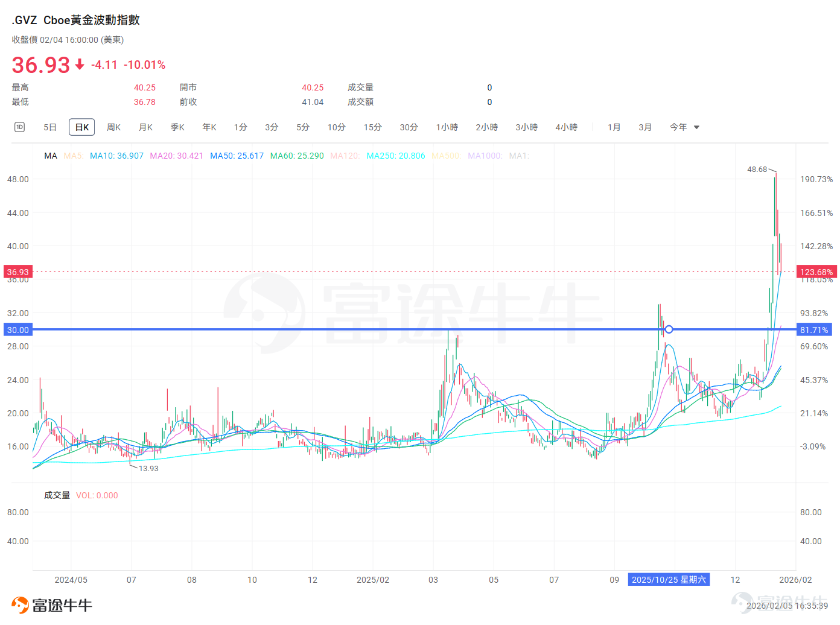Select the 5日 timeframe tab
Screen dimensions: 840x625
[x=50, y=127]
